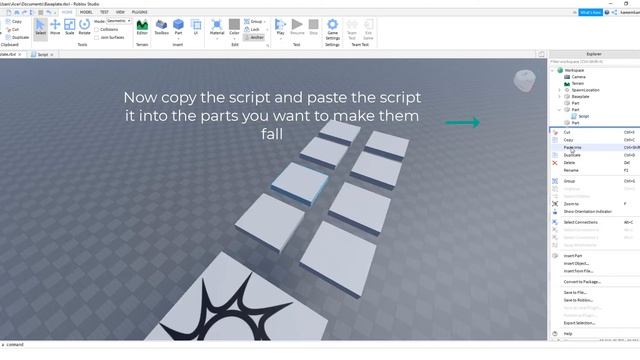Toggle the Join Surfaces checkbox
640x360 pixels.
(97, 38)
